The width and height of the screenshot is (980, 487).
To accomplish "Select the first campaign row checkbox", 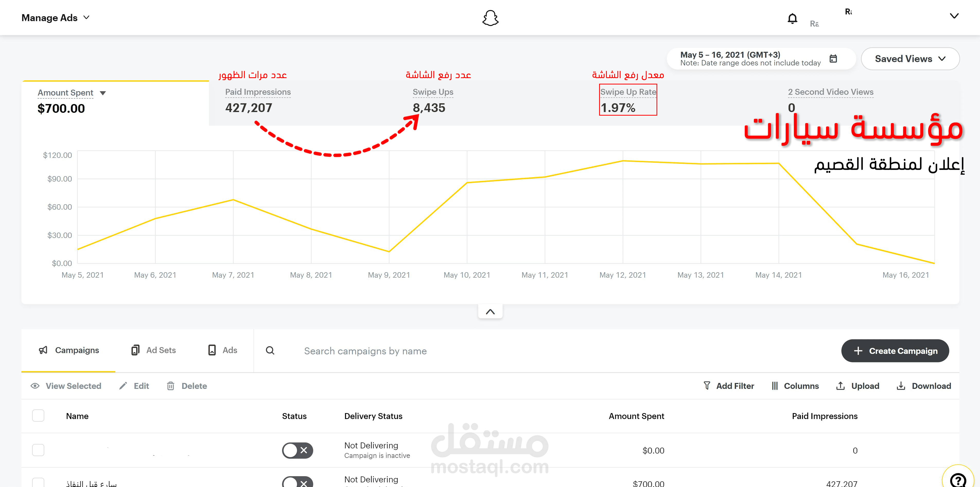I will coord(38,450).
